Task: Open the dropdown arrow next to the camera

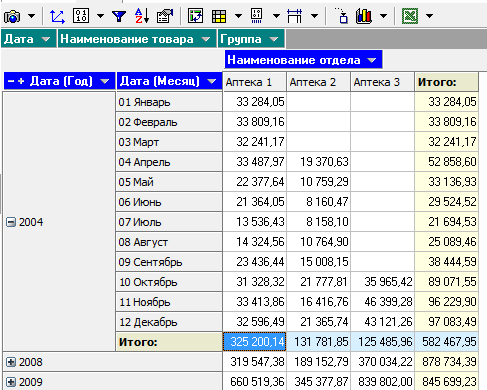Action: coord(31,16)
